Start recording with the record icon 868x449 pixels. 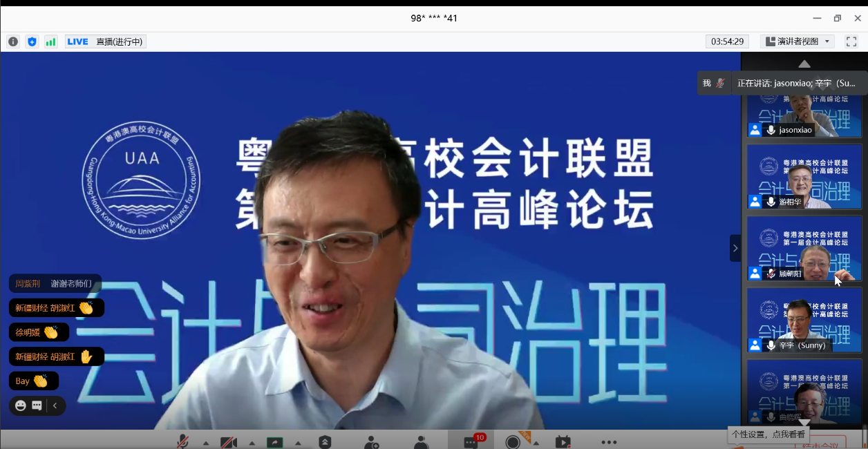tap(513, 441)
